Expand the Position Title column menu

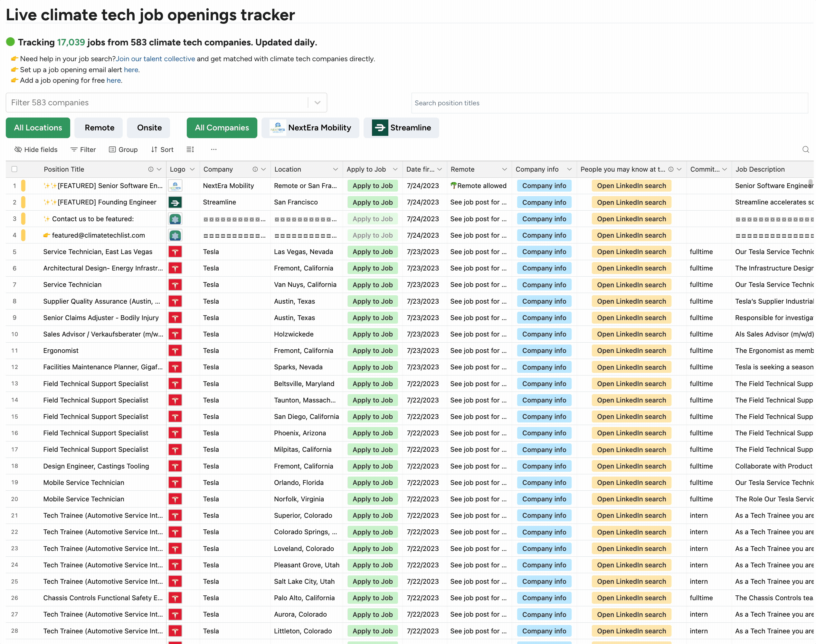click(159, 169)
